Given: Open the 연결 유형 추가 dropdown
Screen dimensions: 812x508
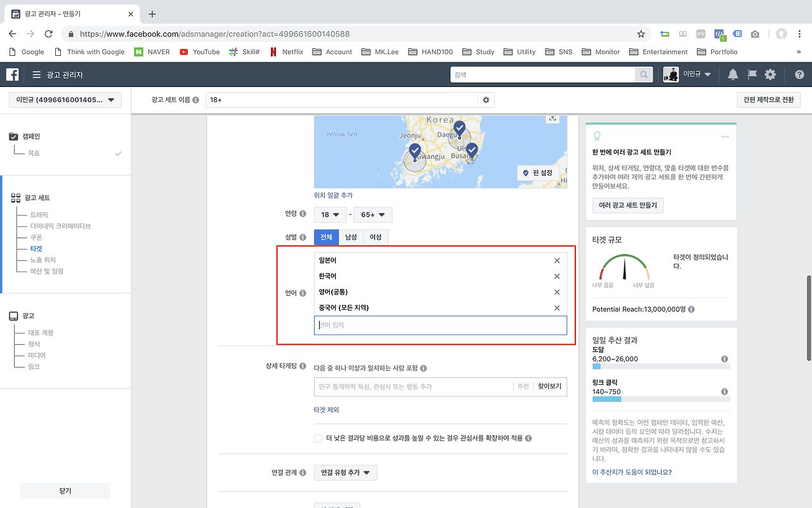Looking at the screenshot, I should (345, 472).
